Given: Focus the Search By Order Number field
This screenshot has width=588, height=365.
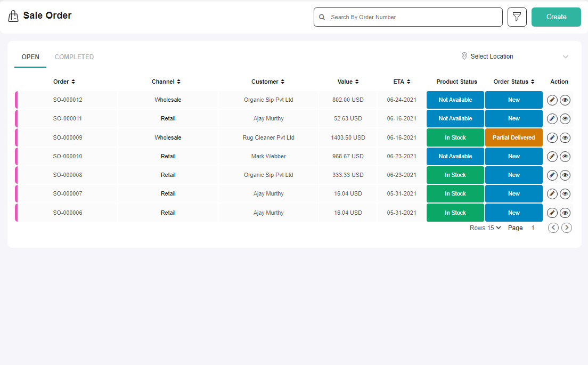Looking at the screenshot, I should [408, 17].
